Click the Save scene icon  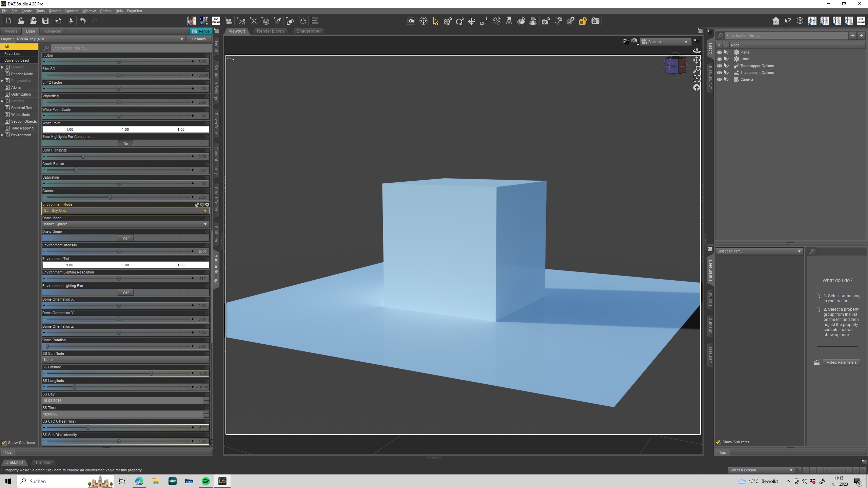click(x=45, y=21)
